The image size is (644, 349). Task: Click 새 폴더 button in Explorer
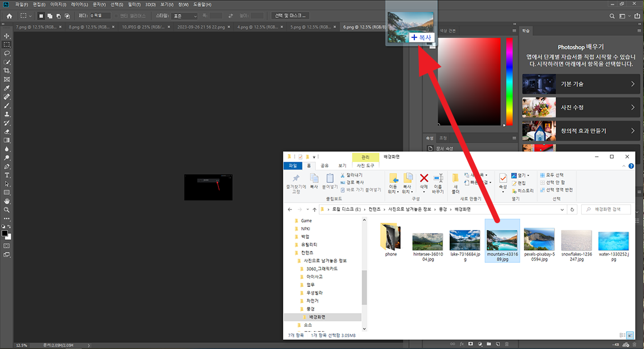455,183
